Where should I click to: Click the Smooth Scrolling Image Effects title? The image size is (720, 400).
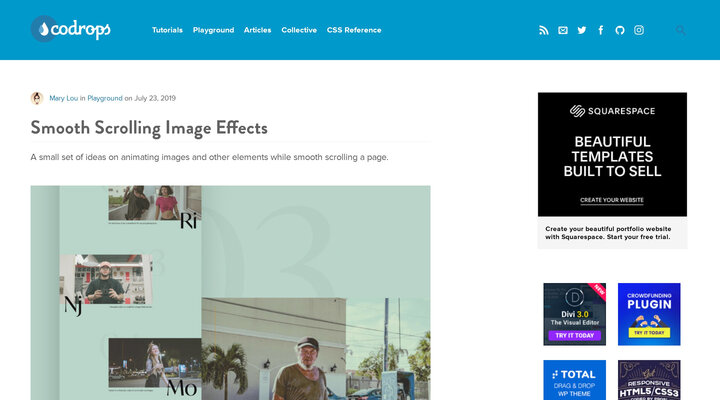pos(149,128)
